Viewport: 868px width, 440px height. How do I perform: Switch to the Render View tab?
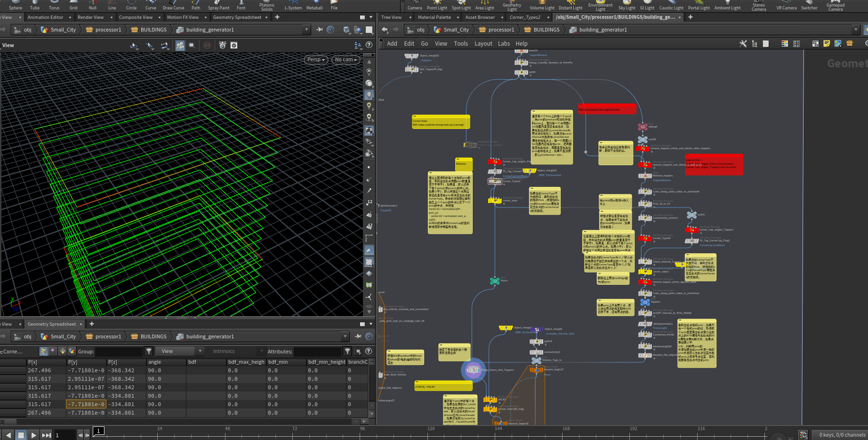point(90,17)
